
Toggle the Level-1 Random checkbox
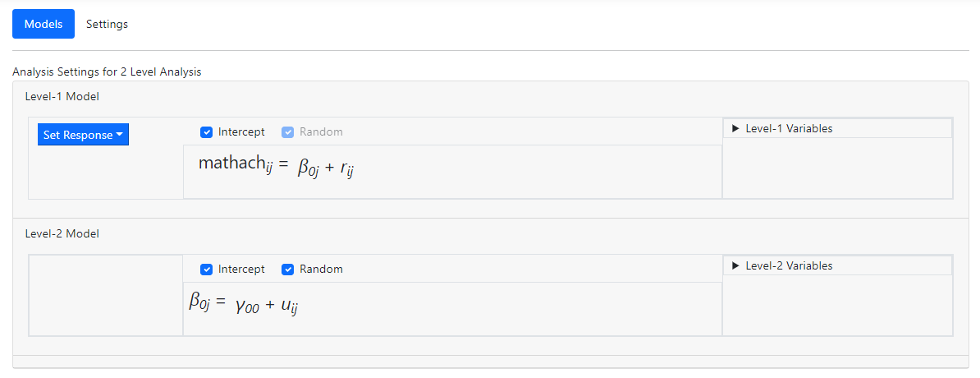(288, 132)
